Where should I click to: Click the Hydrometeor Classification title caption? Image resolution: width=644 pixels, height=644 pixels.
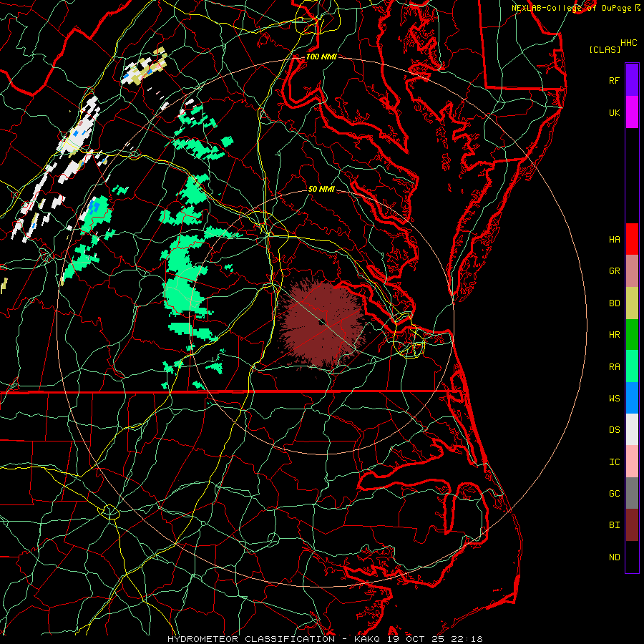[x=325, y=639]
